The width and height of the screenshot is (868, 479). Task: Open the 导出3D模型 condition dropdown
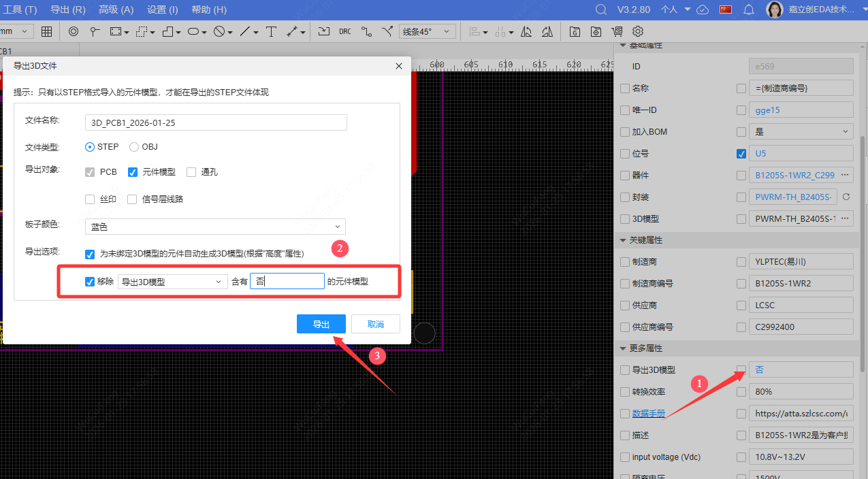[x=172, y=281]
